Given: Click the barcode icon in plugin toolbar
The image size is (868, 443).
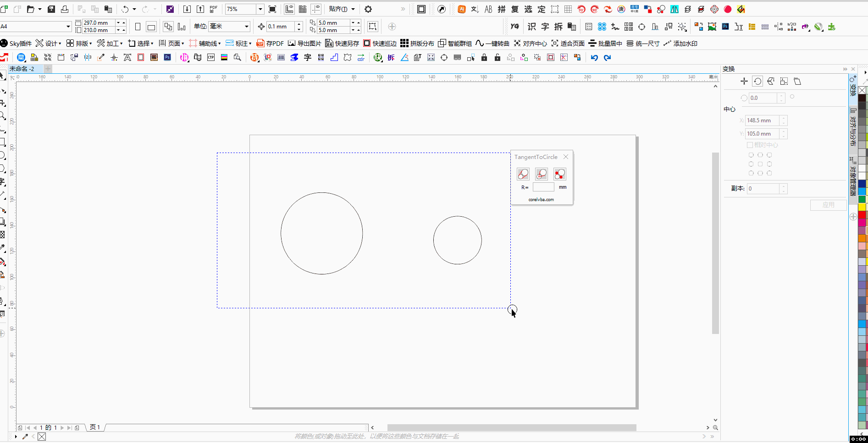Looking at the screenshot, I should (x=458, y=57).
